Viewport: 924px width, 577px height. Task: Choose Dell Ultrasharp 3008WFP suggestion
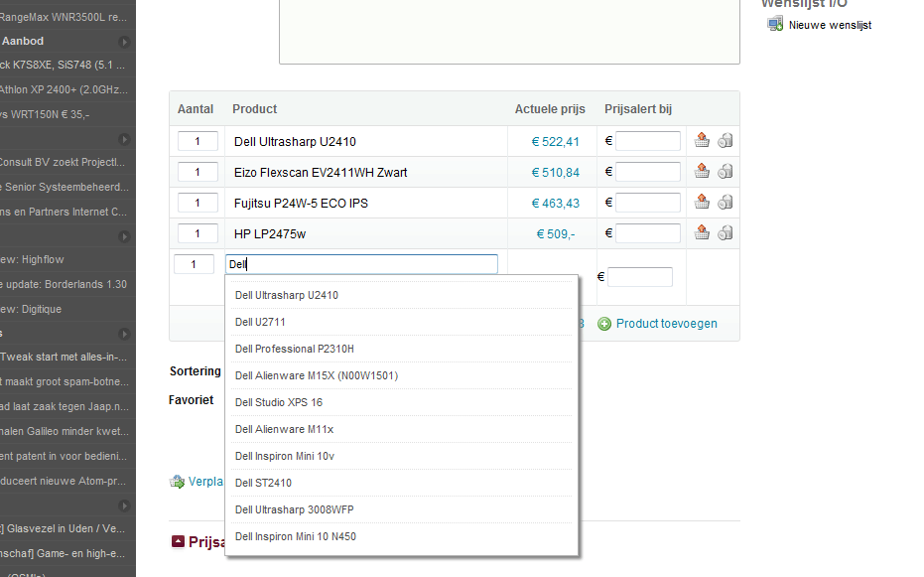(401, 509)
